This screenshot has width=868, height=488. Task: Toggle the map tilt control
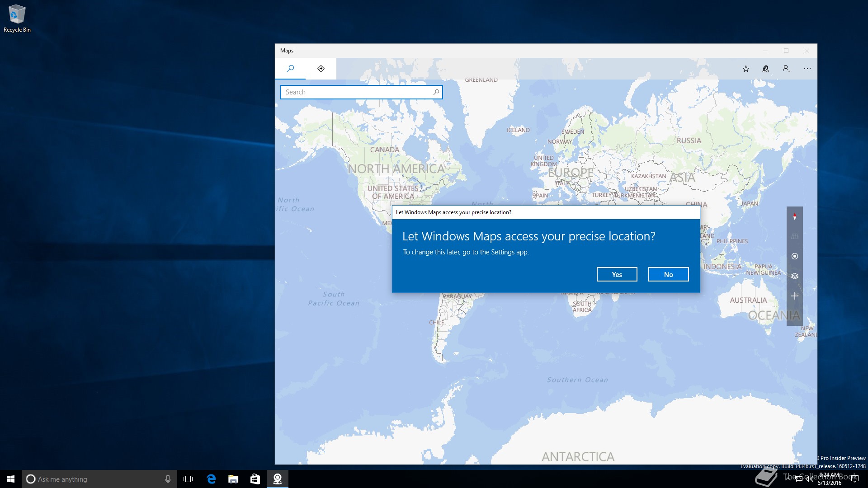pos(795,236)
